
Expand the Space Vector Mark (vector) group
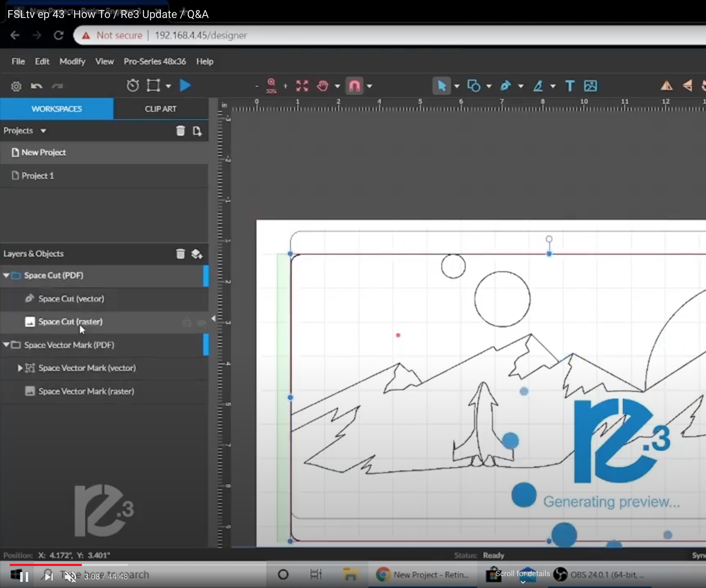pyautogui.click(x=20, y=368)
